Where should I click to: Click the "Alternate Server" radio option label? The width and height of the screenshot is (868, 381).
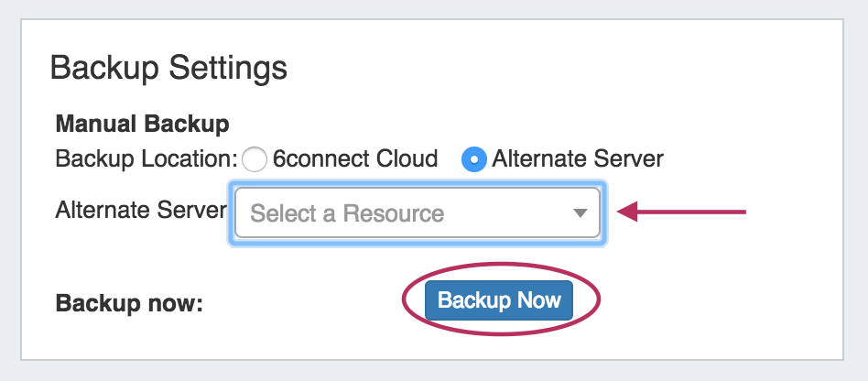tap(577, 158)
